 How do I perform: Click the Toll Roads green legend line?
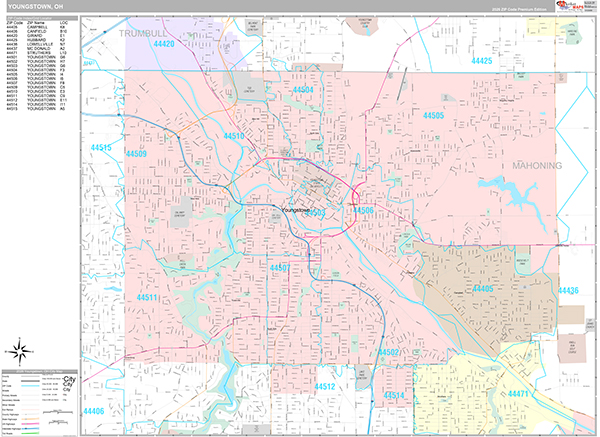coord(30,433)
